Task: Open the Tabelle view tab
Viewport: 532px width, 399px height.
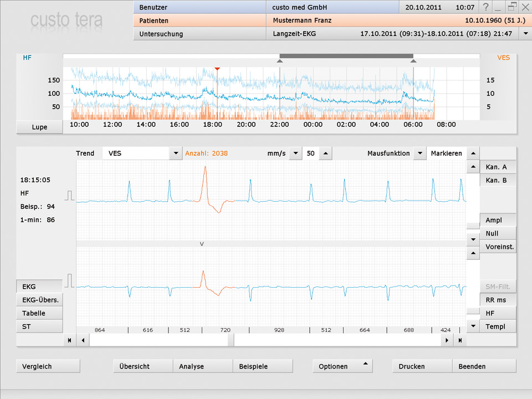Action: [x=40, y=313]
